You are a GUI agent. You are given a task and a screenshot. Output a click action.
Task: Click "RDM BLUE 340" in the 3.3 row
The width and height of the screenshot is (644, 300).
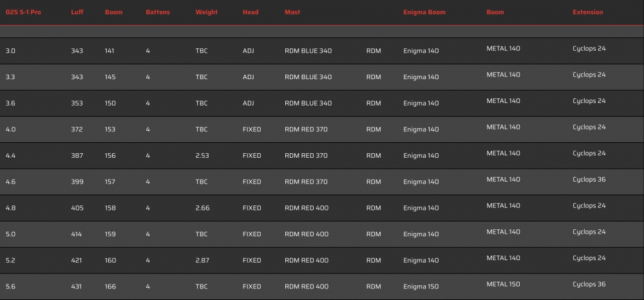pyautogui.click(x=308, y=77)
